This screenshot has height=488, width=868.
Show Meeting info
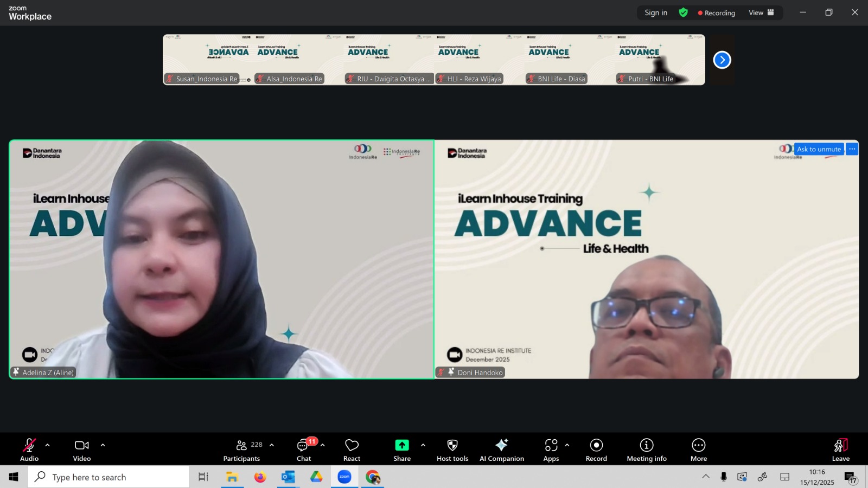click(646, 450)
